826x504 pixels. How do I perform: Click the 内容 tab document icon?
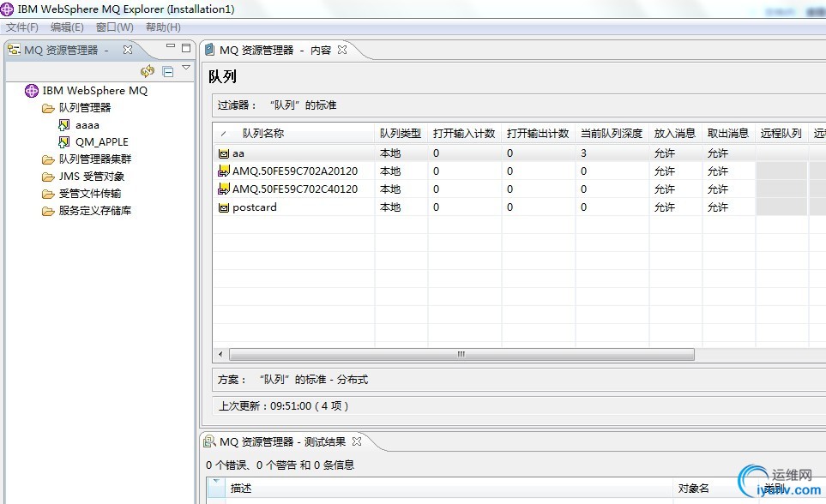[x=209, y=50]
